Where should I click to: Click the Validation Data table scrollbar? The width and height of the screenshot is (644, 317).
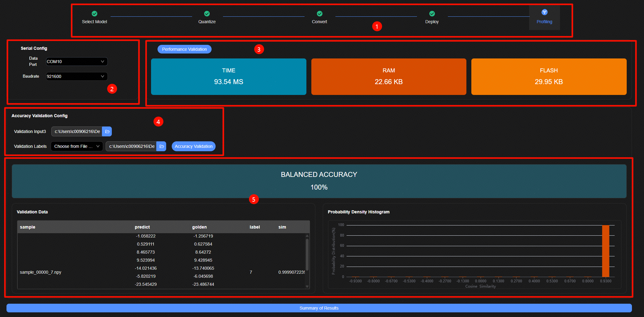[x=307, y=254]
